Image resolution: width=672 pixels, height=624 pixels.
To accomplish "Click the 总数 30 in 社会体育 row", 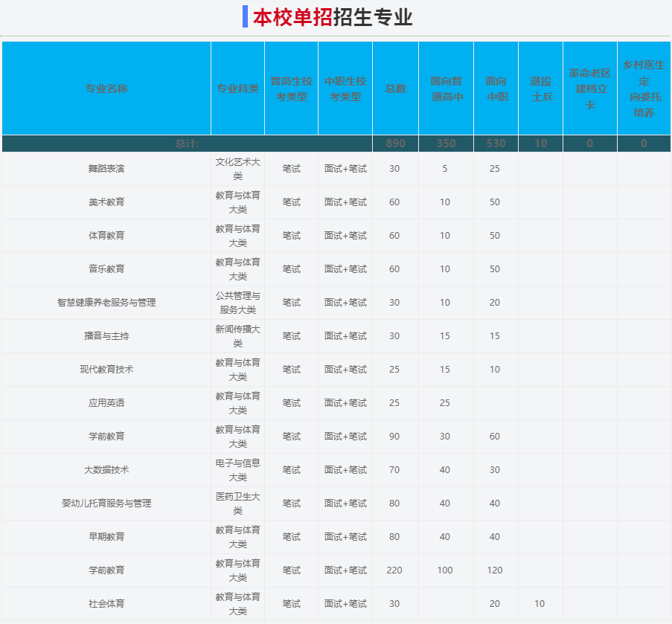I will 394,603.
